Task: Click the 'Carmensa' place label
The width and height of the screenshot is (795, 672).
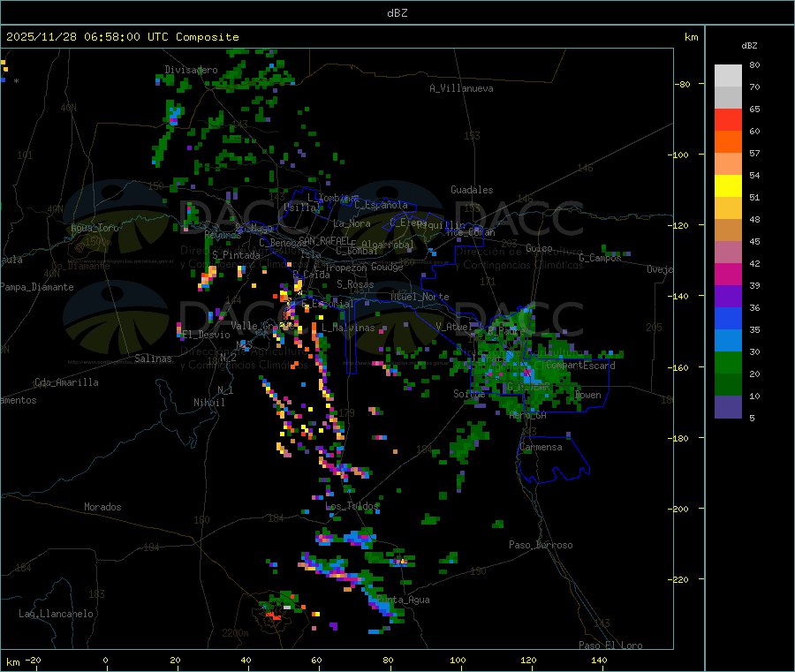Action: [541, 447]
